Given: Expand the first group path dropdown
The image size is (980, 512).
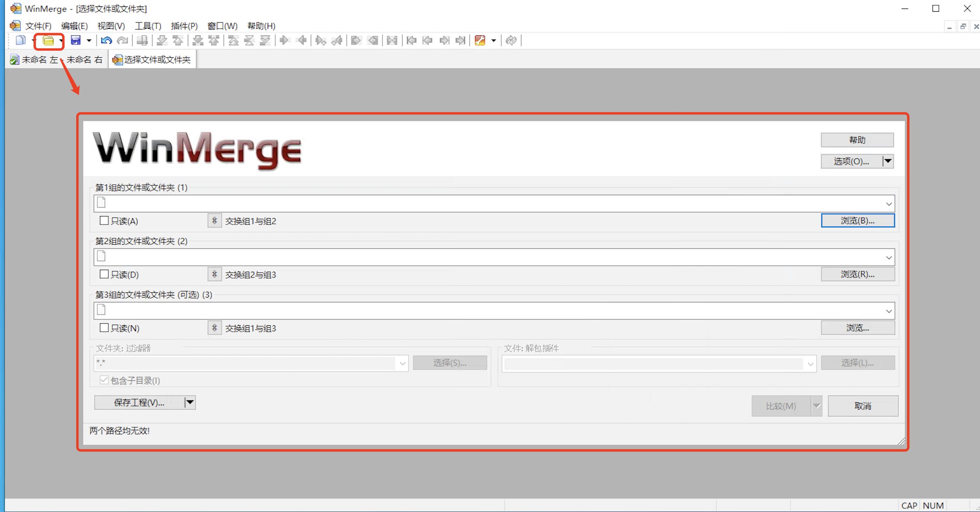Looking at the screenshot, I should tap(889, 204).
